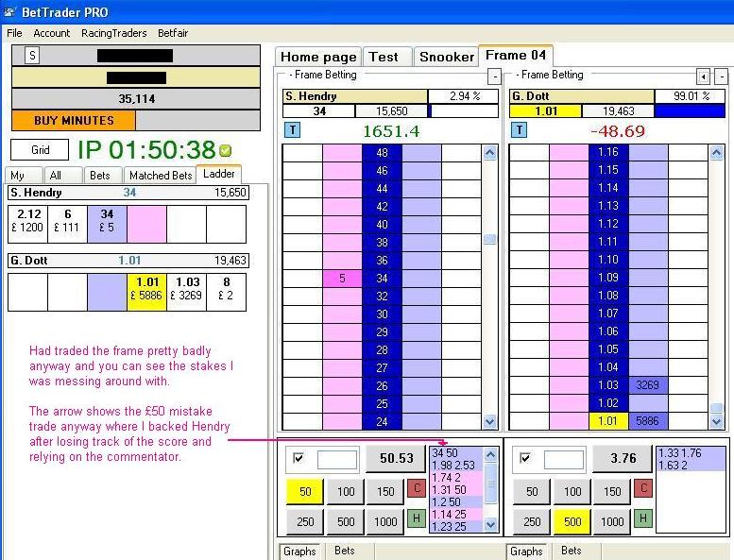The image size is (734, 560).
Task: Click the 6 £111 price cell for Hendry
Action: [x=67, y=225]
